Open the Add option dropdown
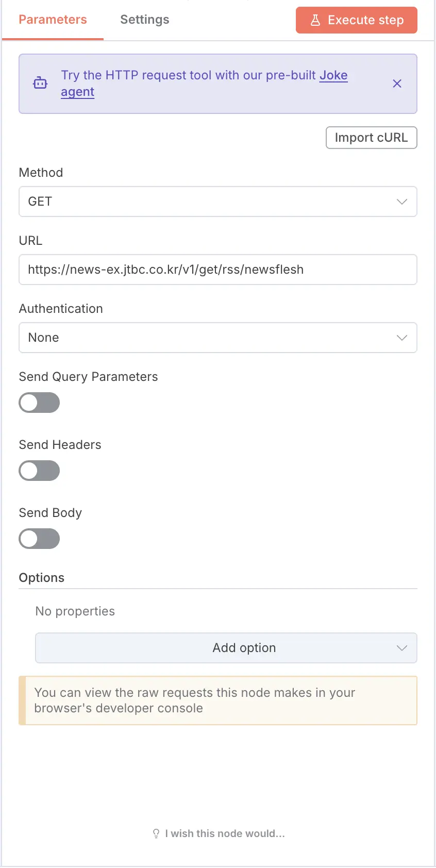 227,648
